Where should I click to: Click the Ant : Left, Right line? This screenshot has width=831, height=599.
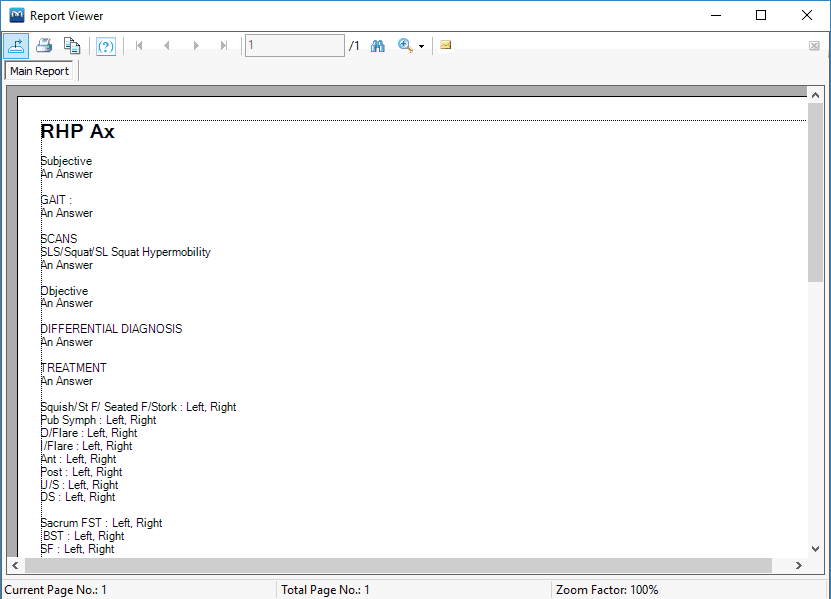78,459
